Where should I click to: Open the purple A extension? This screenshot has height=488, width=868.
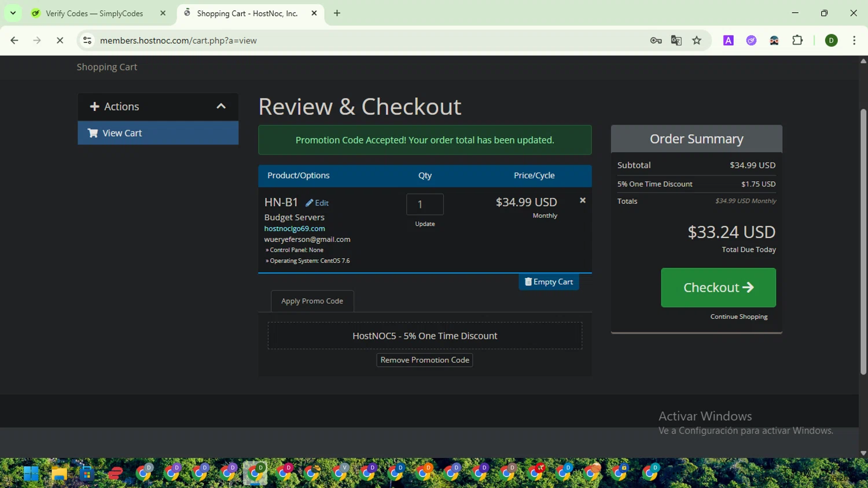729,41
